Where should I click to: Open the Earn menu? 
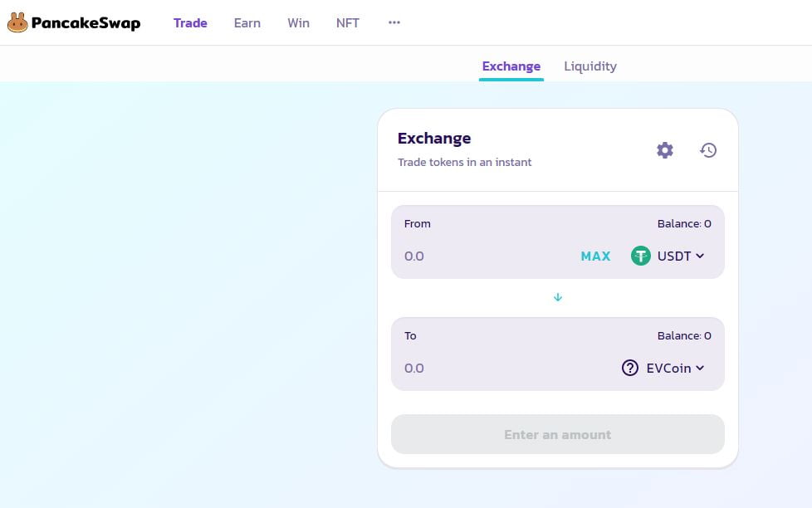(247, 23)
